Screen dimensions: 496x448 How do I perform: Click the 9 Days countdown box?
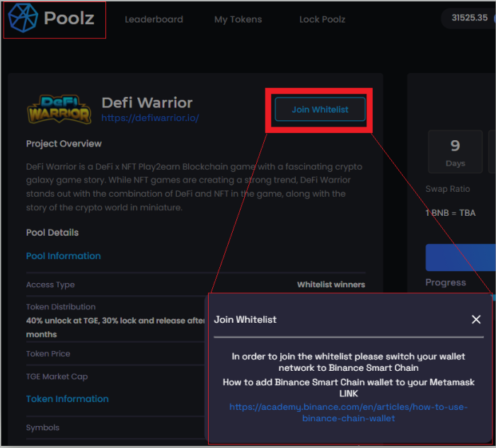pyautogui.click(x=455, y=152)
